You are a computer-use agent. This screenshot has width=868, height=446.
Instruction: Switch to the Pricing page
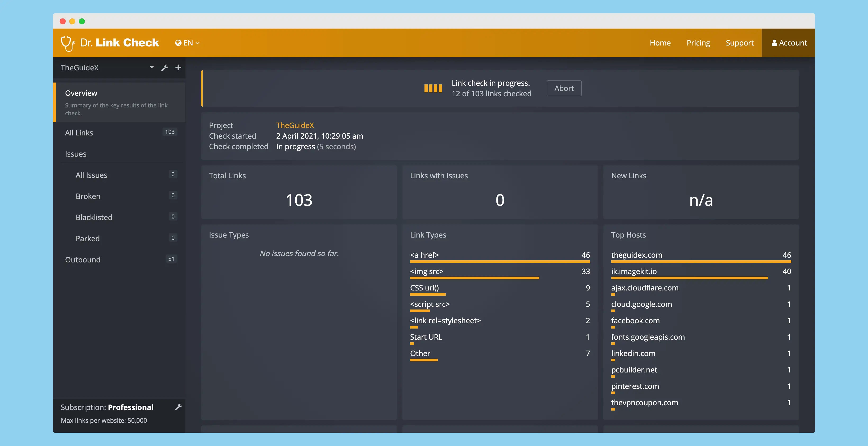(698, 43)
